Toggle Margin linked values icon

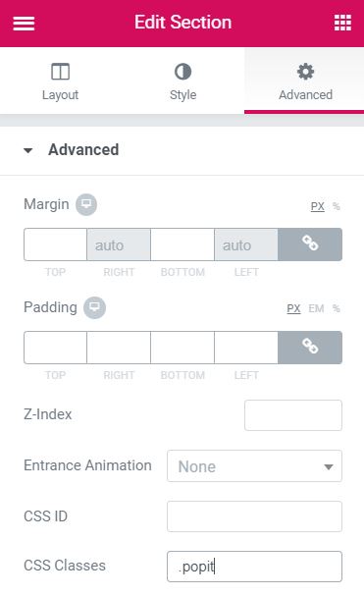click(310, 244)
